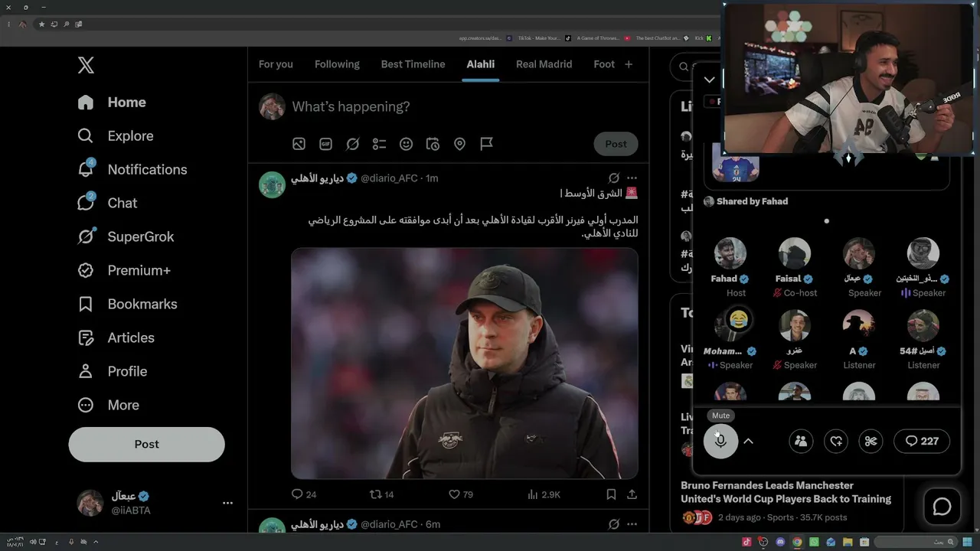Screen dimensions: 980x551
Task: Insert a GIF into the post
Action: 325,144
